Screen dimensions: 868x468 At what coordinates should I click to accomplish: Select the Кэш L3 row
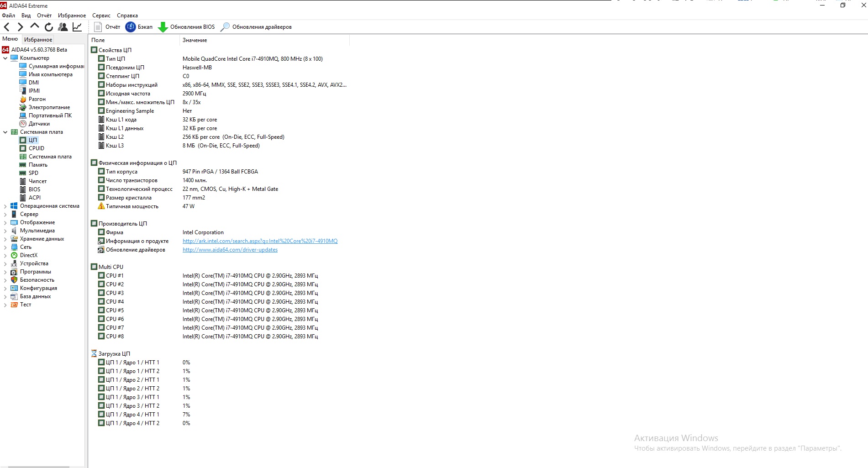tap(219, 146)
